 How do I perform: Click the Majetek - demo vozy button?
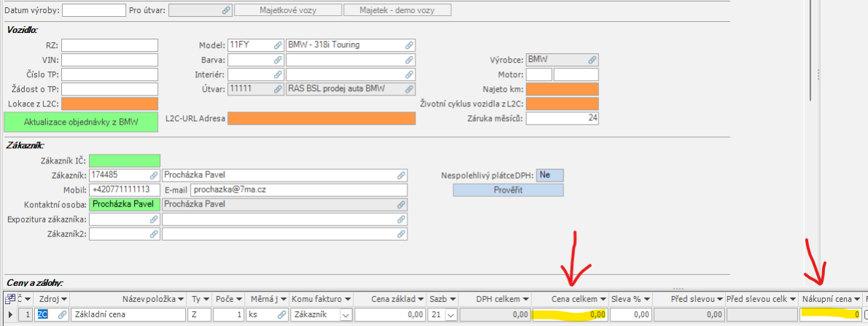(397, 10)
